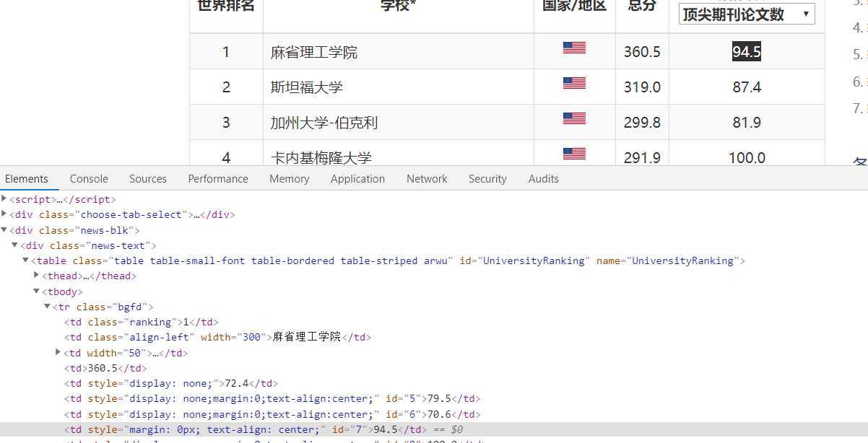
Task: Collapse the tr class bgfd node
Action: pos(47,307)
